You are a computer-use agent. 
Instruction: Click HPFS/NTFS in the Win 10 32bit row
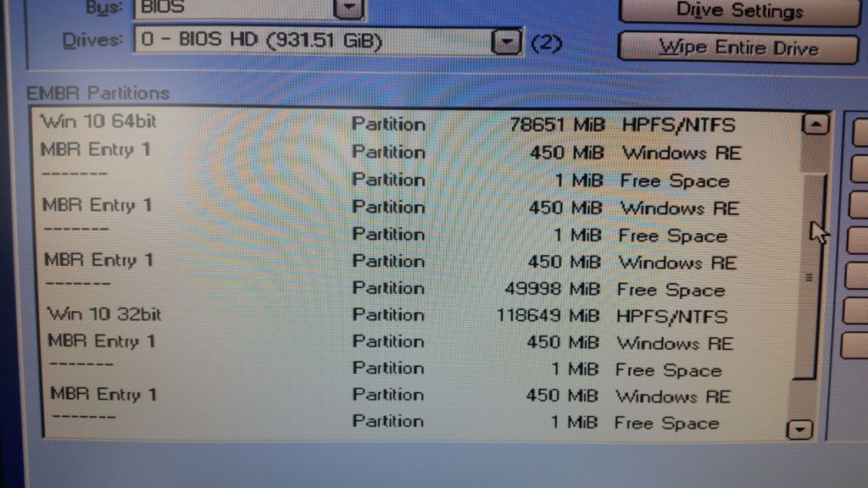(x=672, y=317)
